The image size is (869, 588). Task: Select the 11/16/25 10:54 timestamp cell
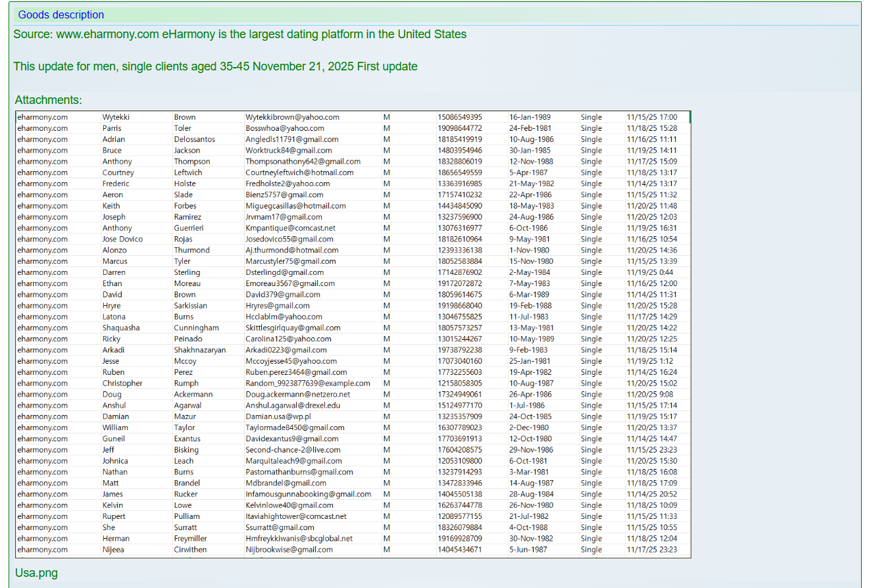point(651,239)
